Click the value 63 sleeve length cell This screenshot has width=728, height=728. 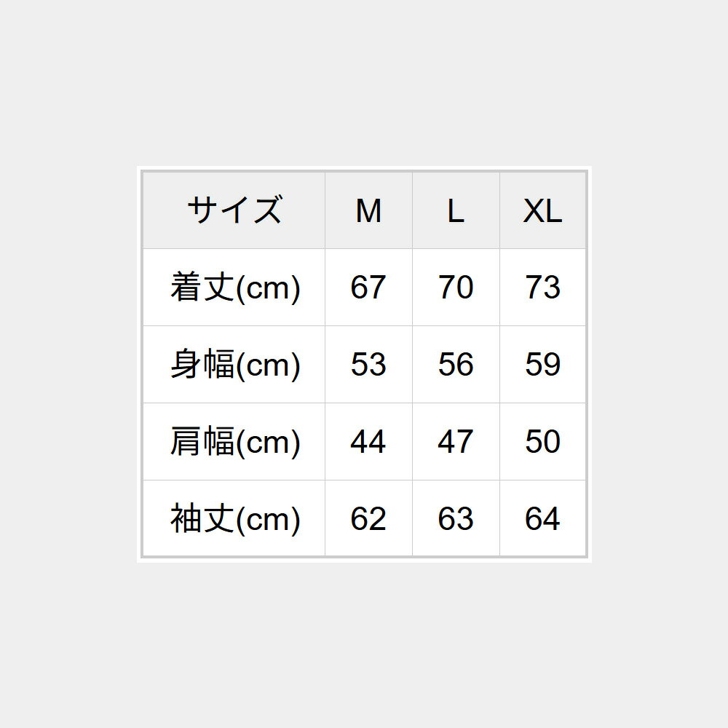tap(456, 519)
